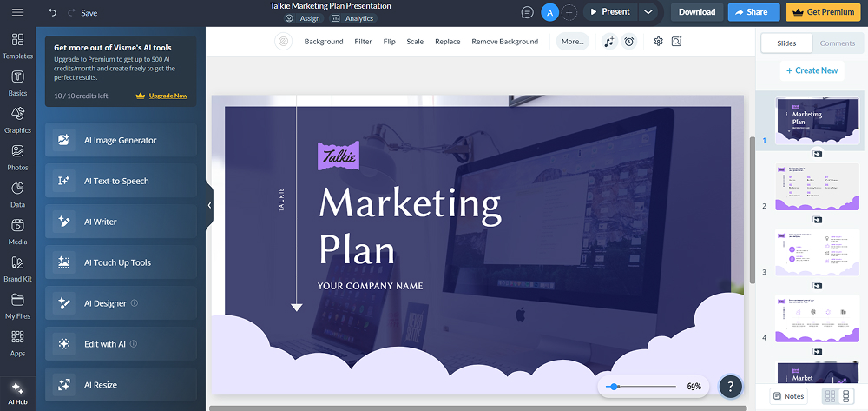Viewport: 868px width, 411px height.
Task: Click the Upgrade Now link
Action: pyautogui.click(x=168, y=96)
